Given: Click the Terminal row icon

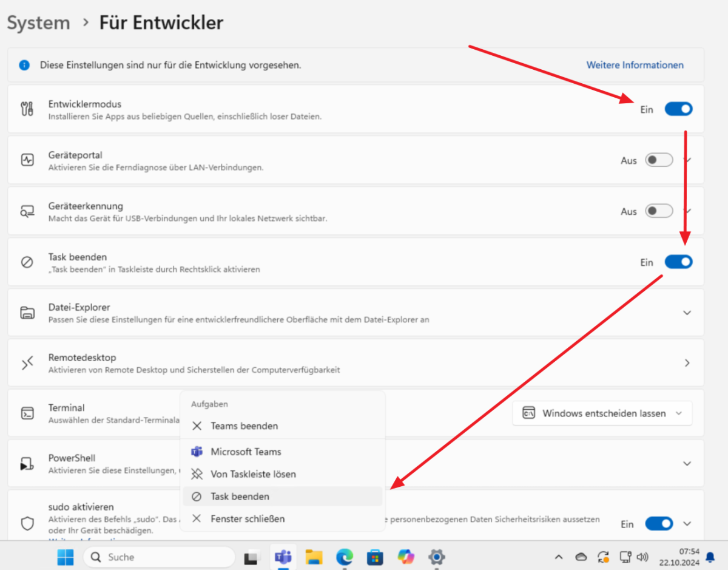Looking at the screenshot, I should [27, 413].
